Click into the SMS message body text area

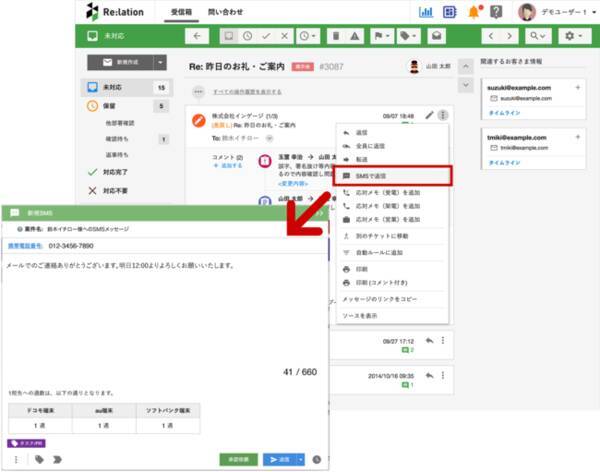pyautogui.click(x=165, y=314)
